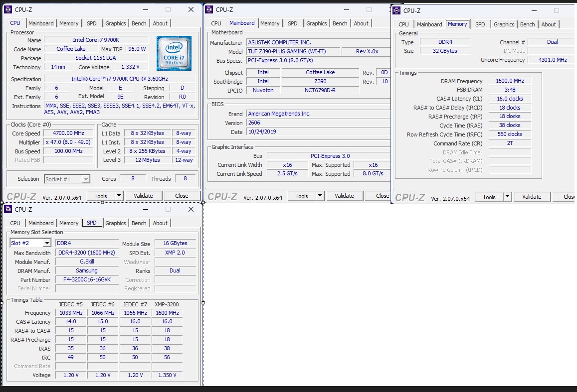
Task: Click the Tools button in the CPU window
Action: 101,196
